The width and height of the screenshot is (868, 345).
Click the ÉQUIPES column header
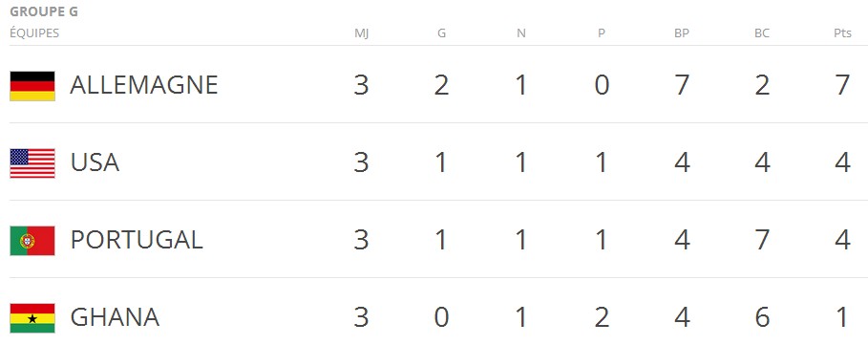click(x=34, y=32)
